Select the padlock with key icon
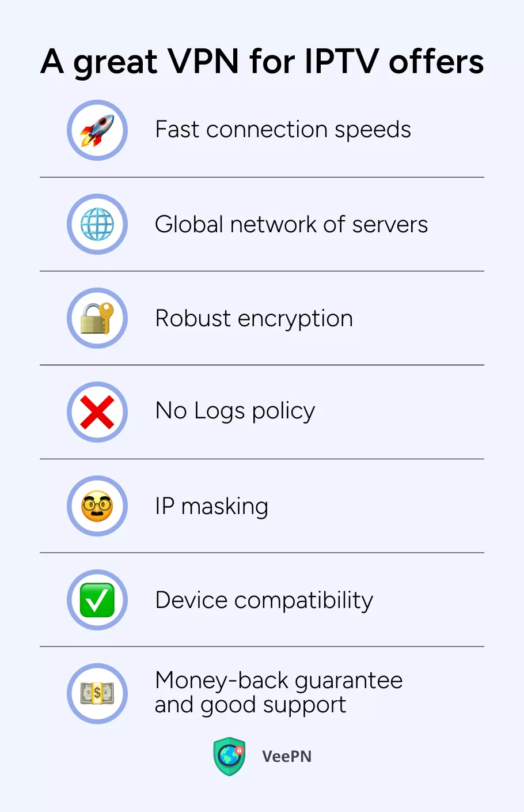 [x=97, y=318]
